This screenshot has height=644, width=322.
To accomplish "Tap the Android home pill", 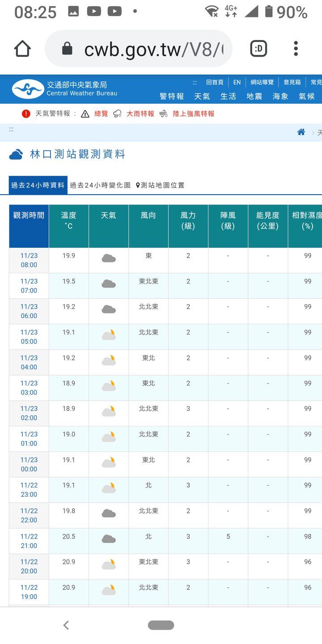I will [161, 625].
